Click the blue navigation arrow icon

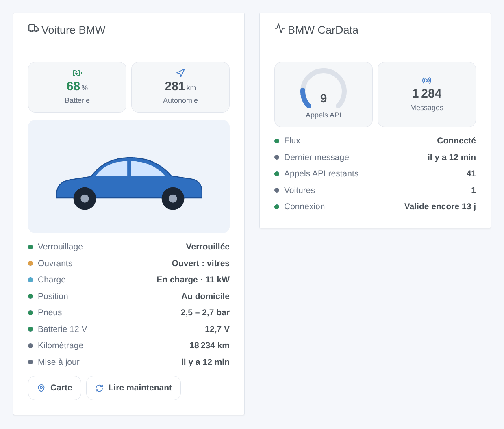[180, 73]
